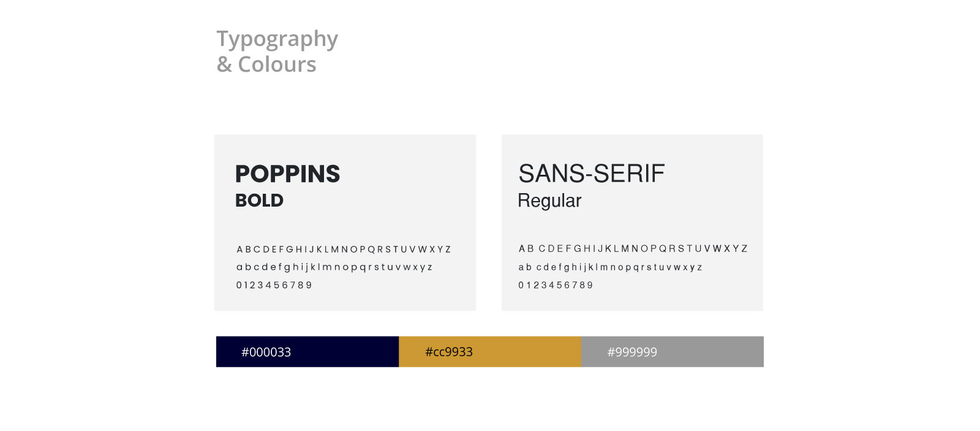
Task: Click the digits row in Poppins card
Action: click(274, 285)
